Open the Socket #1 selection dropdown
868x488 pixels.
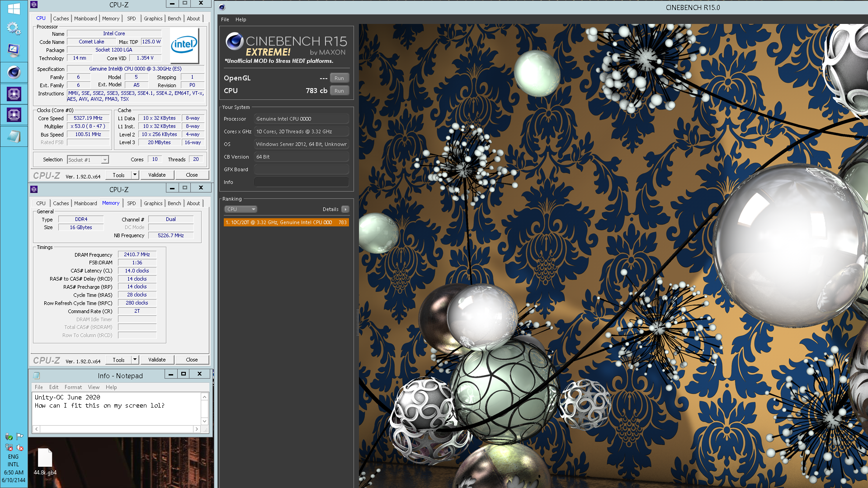[88, 160]
